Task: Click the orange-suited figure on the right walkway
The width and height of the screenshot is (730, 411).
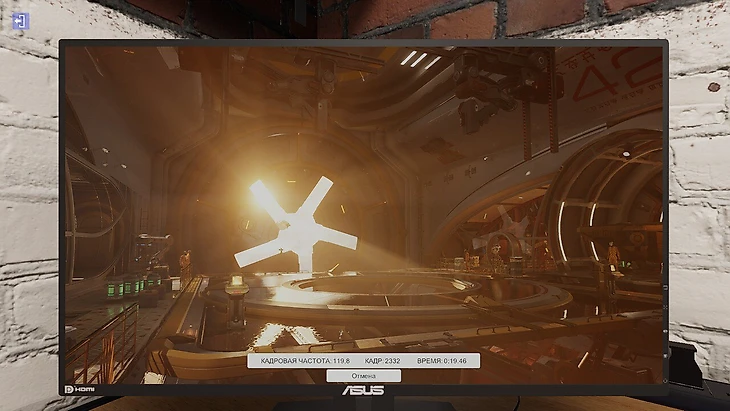Action: 612,256
